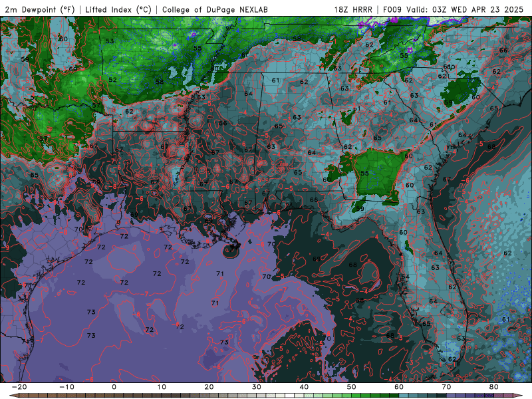Image resolution: width=532 pixels, height=399 pixels.
Task: Click the dewpoint value 53 on the map
Action: point(110,41)
